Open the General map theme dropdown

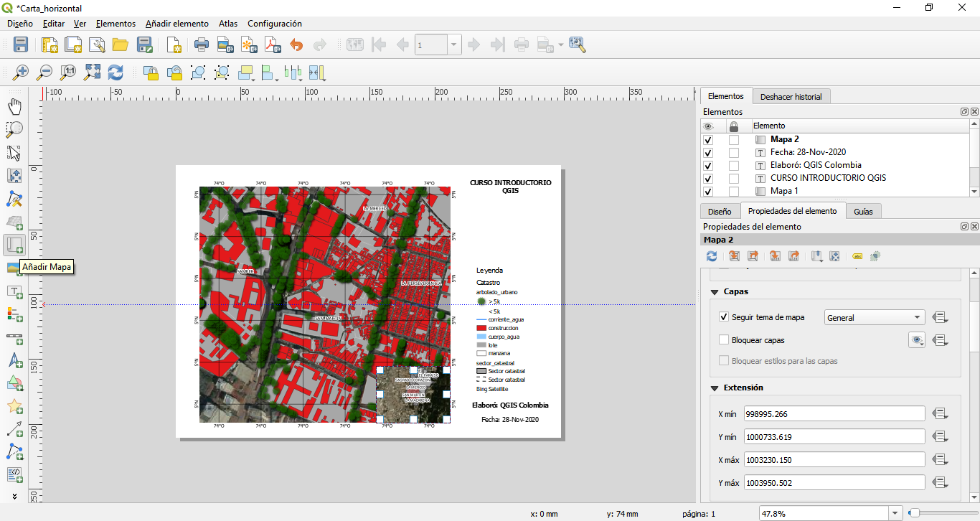[874, 317]
